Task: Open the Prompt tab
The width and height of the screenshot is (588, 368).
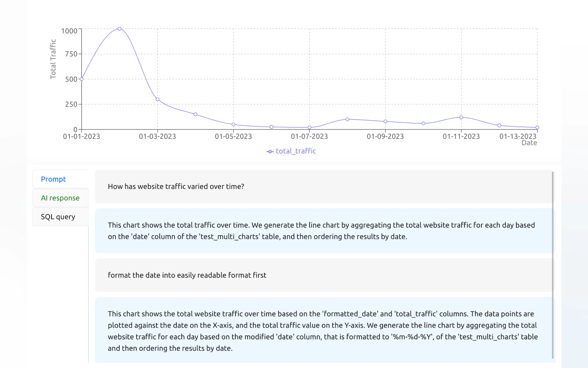Action: pos(53,179)
